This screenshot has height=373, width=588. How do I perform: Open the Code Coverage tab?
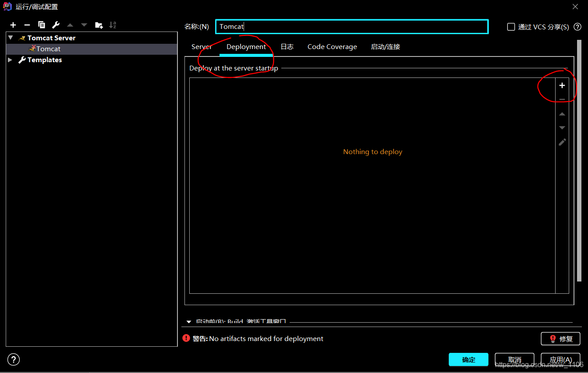[x=332, y=46]
